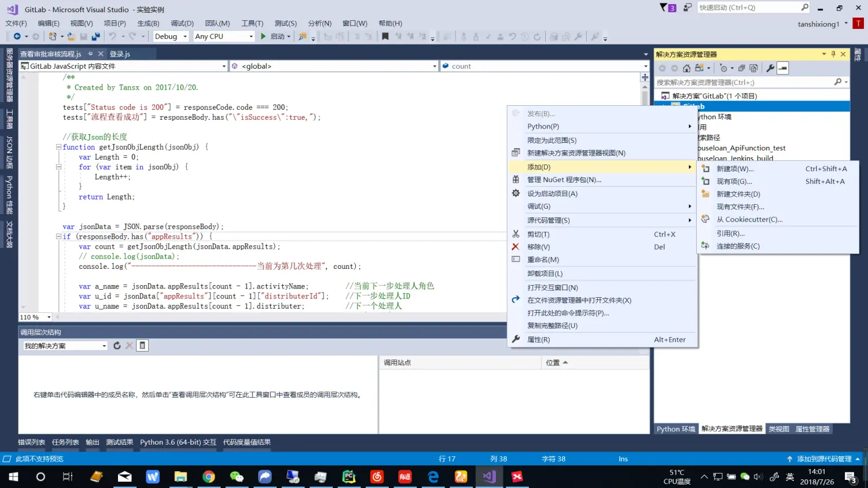Click the feedback icon near Quick Launch
This screenshot has width=868, height=488.
point(687,8)
